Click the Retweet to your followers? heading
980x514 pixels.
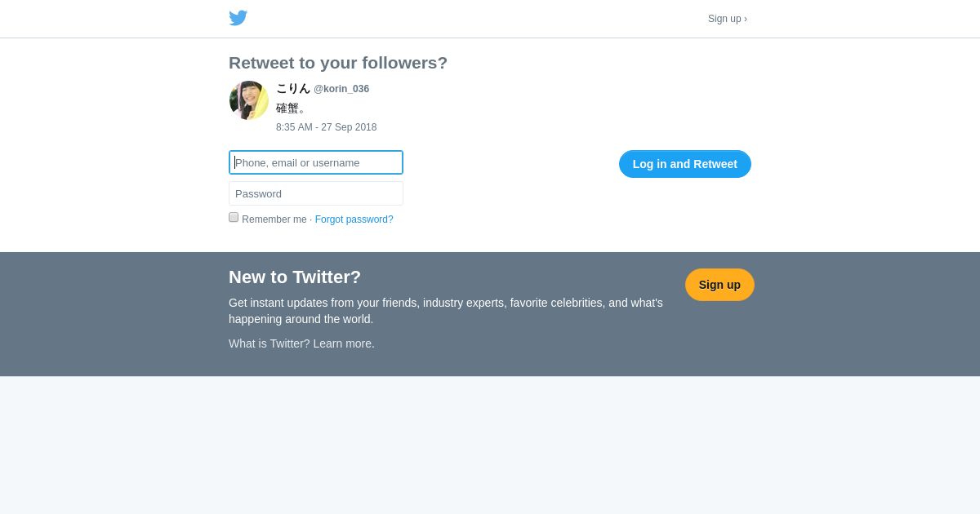pos(338,63)
